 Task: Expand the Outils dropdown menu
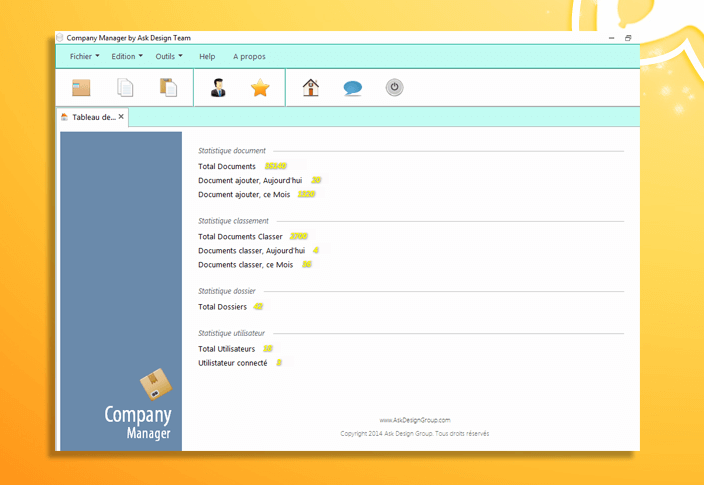click(x=169, y=57)
